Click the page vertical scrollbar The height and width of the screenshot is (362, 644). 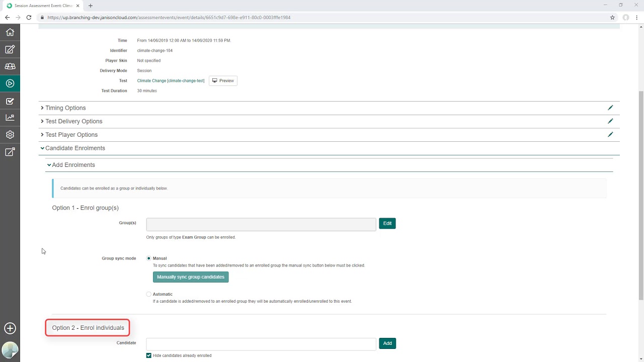(641, 196)
